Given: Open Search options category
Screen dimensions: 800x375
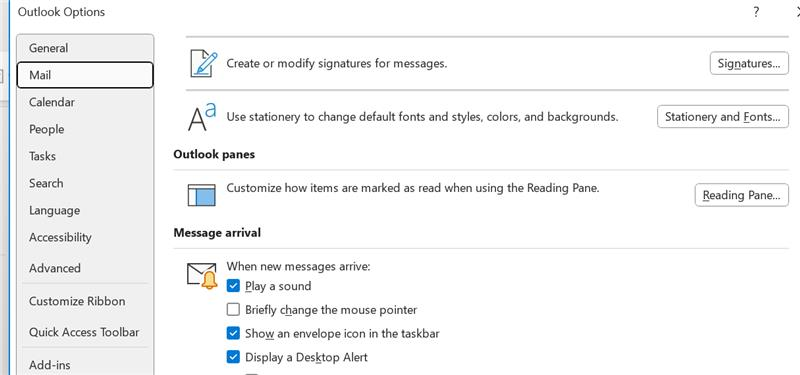Looking at the screenshot, I should pos(85,183).
